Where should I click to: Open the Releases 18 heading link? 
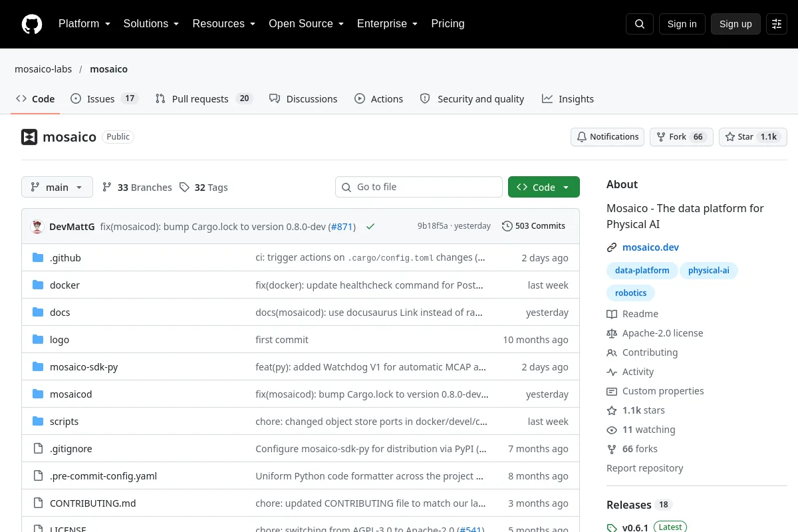click(640, 505)
